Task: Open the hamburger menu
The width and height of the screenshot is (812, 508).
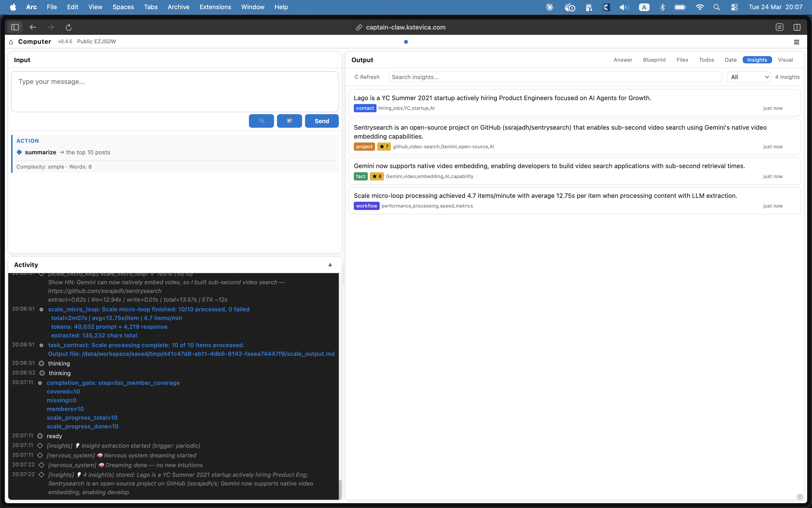Action: click(x=797, y=42)
